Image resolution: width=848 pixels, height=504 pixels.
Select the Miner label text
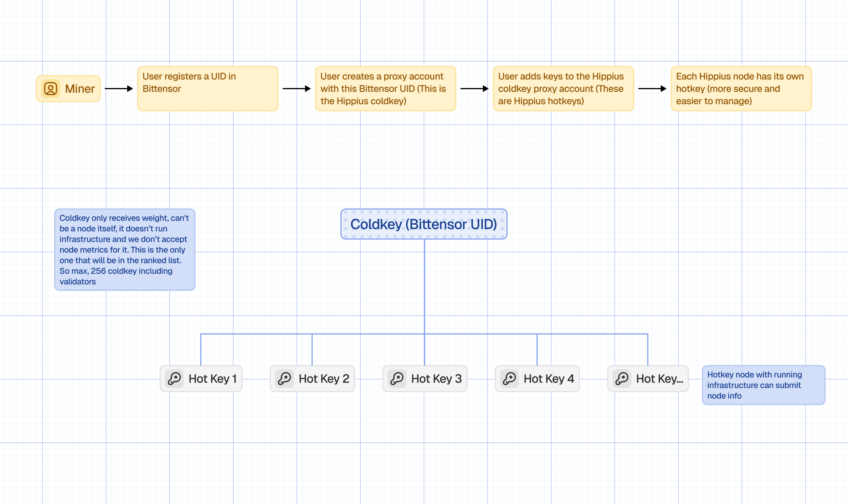click(80, 89)
